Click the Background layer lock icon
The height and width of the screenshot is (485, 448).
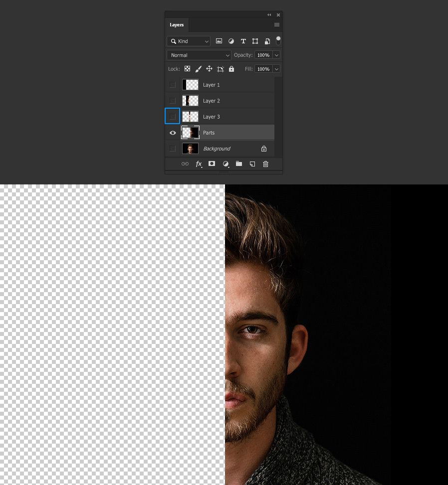264,149
